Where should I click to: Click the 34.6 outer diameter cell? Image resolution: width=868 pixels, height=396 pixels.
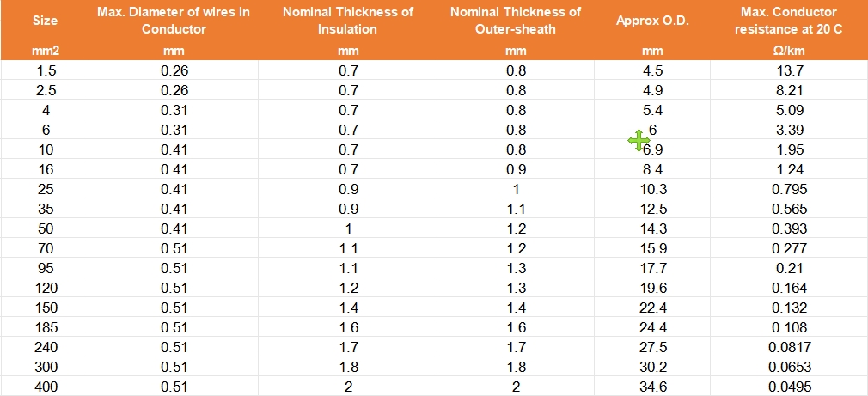[653, 387]
